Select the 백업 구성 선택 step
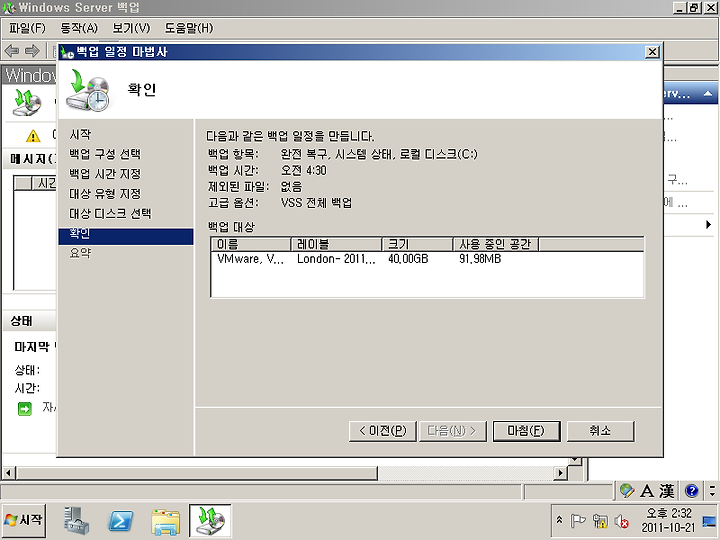Image resolution: width=720 pixels, height=540 pixels. coord(105,154)
